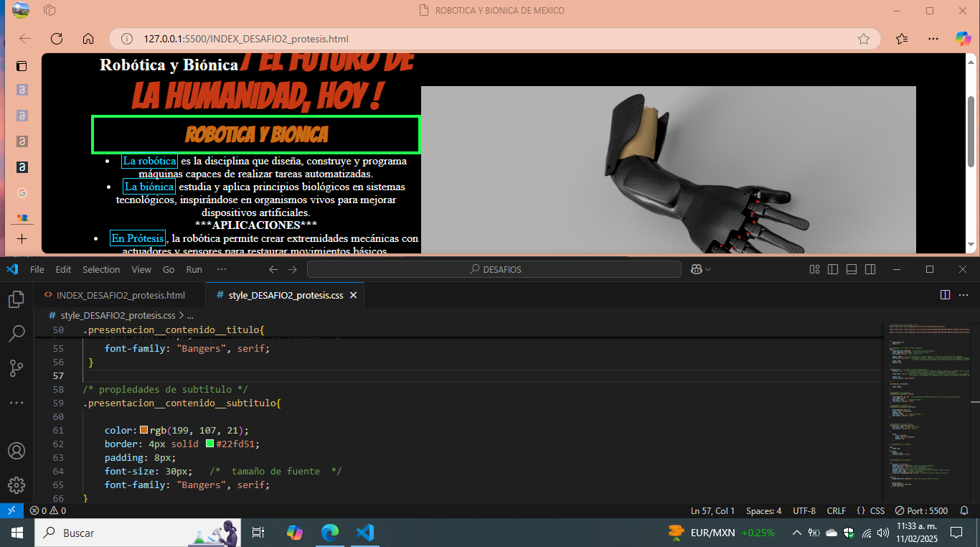Change UTF-8 file encoding

pyautogui.click(x=804, y=510)
